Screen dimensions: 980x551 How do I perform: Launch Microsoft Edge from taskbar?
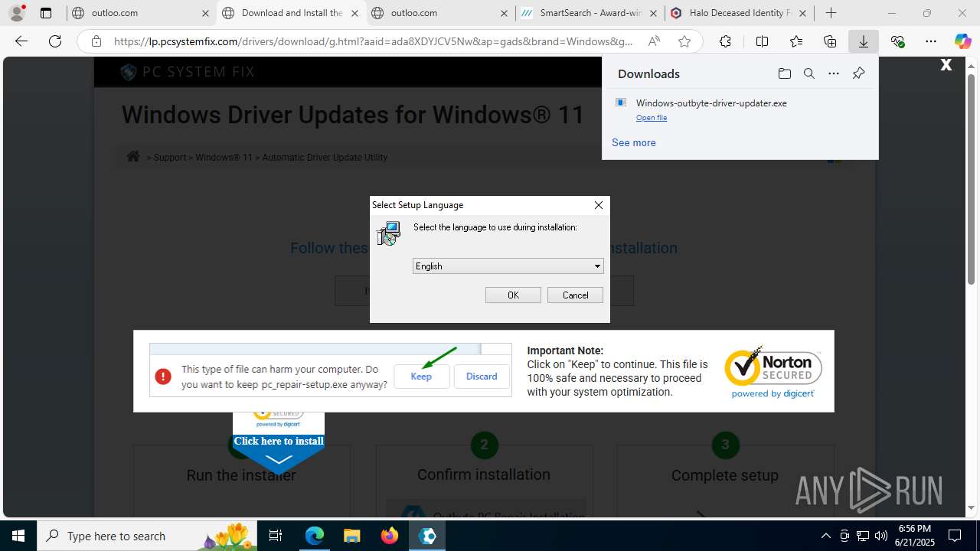[x=315, y=536]
